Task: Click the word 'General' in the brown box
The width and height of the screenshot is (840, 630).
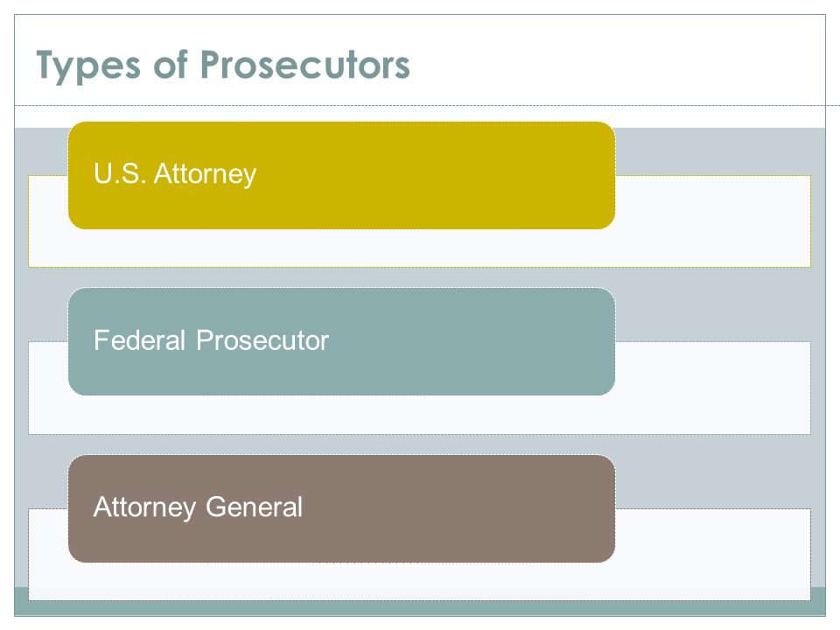Action: click(254, 507)
